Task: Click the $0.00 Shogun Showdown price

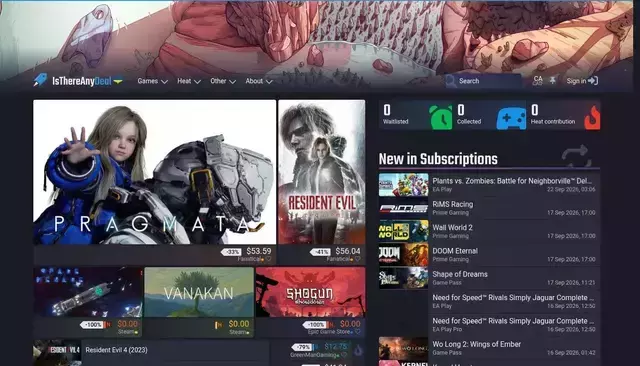Action: tap(350, 324)
